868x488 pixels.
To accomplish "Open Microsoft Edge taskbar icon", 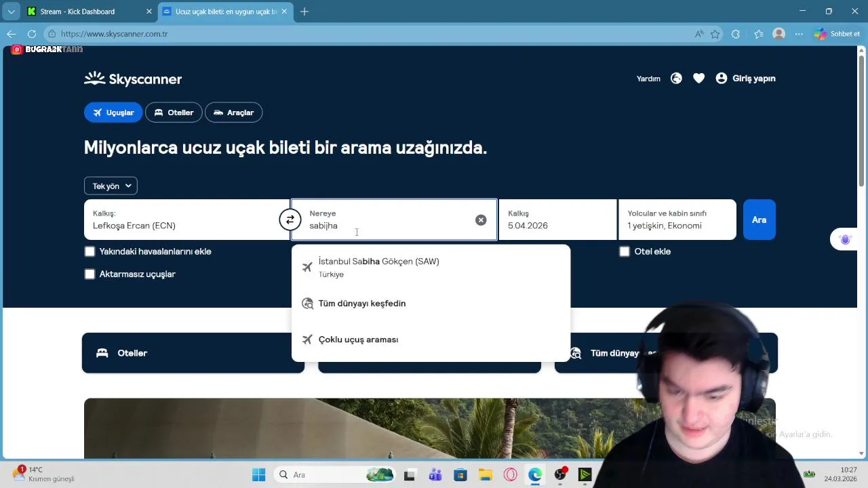I will pos(535,475).
